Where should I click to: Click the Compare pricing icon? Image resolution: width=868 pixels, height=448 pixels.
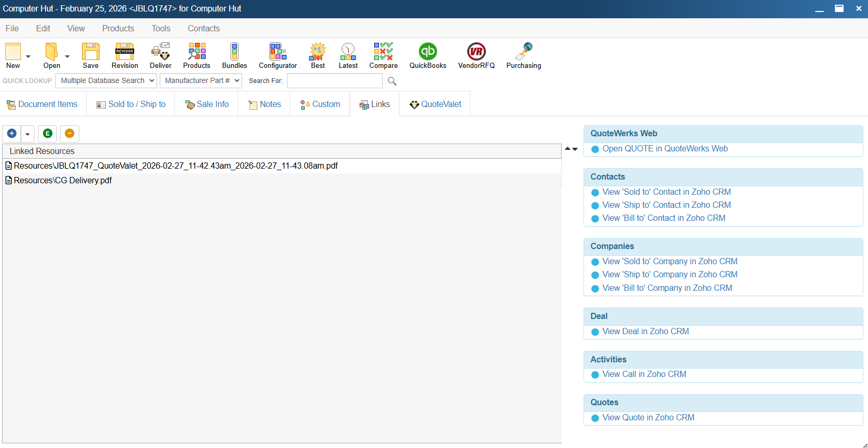(383, 55)
